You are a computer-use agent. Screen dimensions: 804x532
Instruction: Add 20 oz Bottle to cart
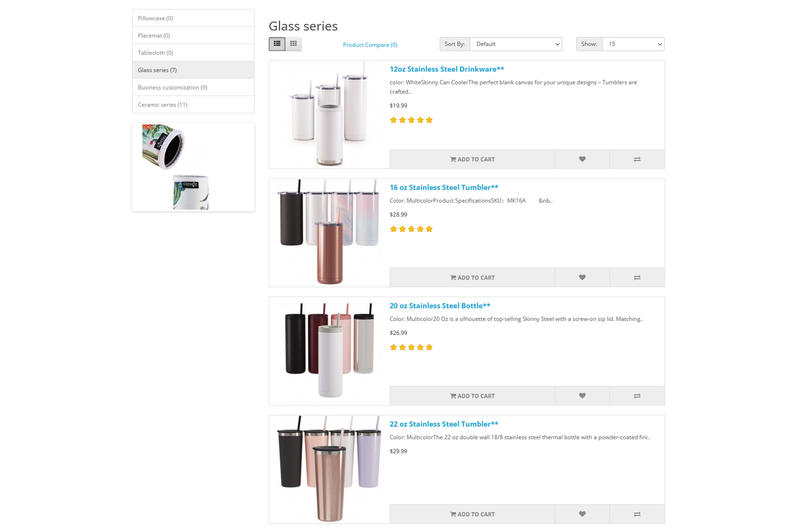point(472,396)
